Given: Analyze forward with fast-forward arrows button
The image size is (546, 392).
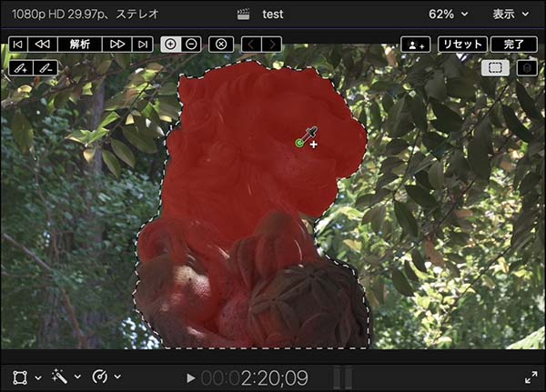Looking at the screenshot, I should [x=117, y=45].
